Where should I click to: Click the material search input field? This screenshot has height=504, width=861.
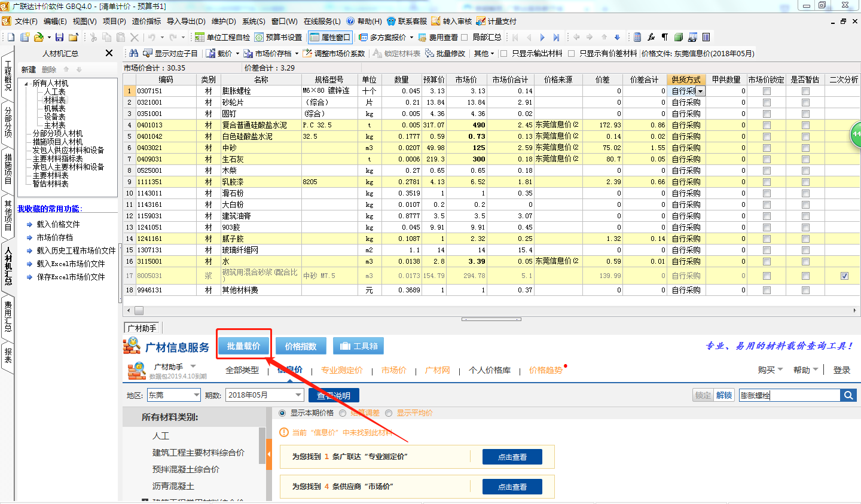point(789,395)
